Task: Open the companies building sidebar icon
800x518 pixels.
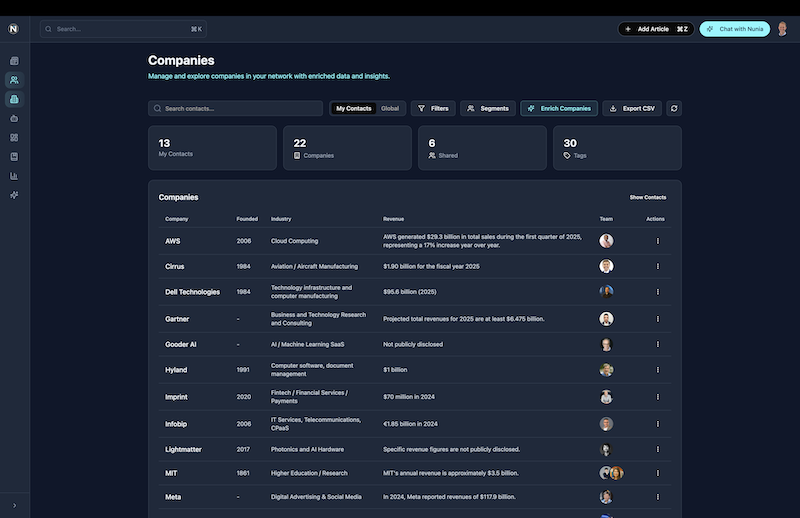Action: 14,99
